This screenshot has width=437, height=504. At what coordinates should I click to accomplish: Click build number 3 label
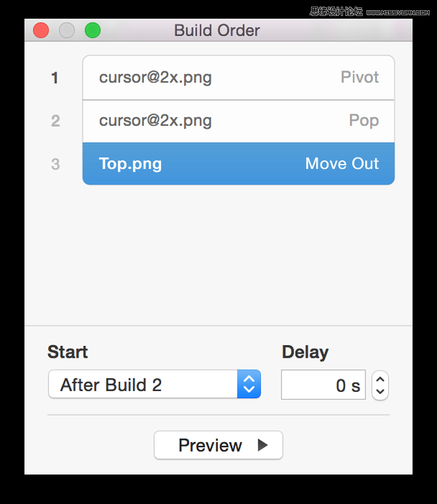pos(55,164)
